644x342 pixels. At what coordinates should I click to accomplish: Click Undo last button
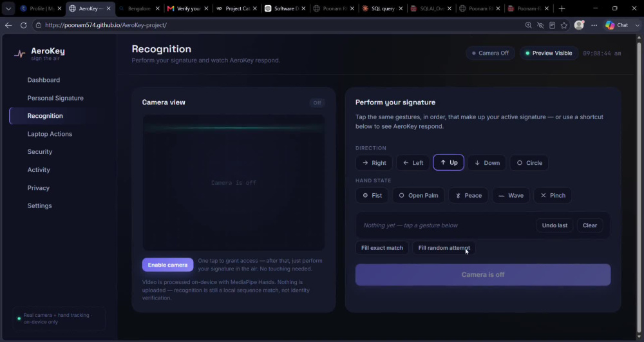pyautogui.click(x=554, y=225)
